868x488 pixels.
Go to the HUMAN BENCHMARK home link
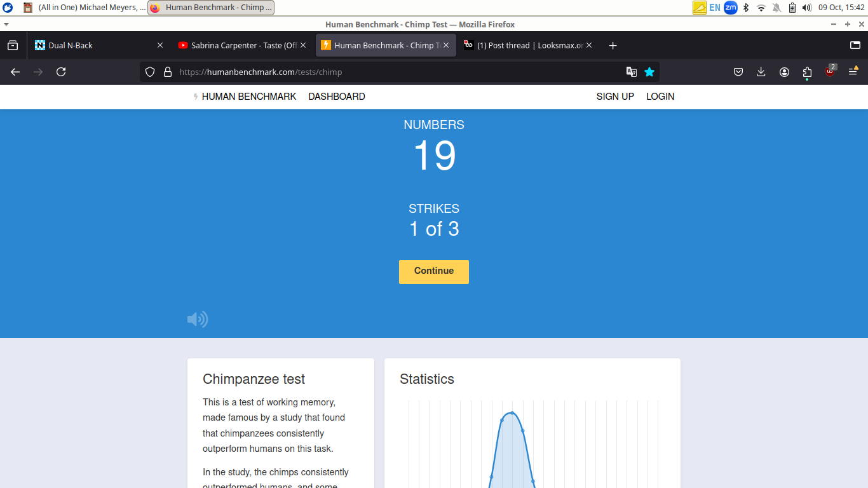tap(245, 97)
